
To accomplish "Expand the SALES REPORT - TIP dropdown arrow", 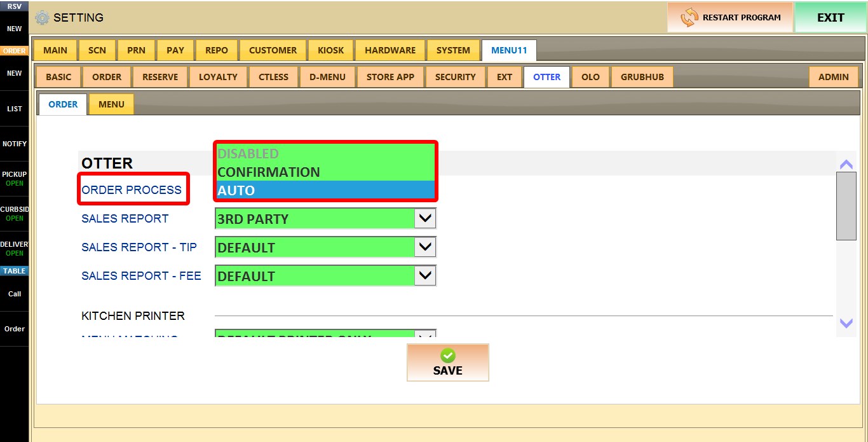I will [x=425, y=247].
